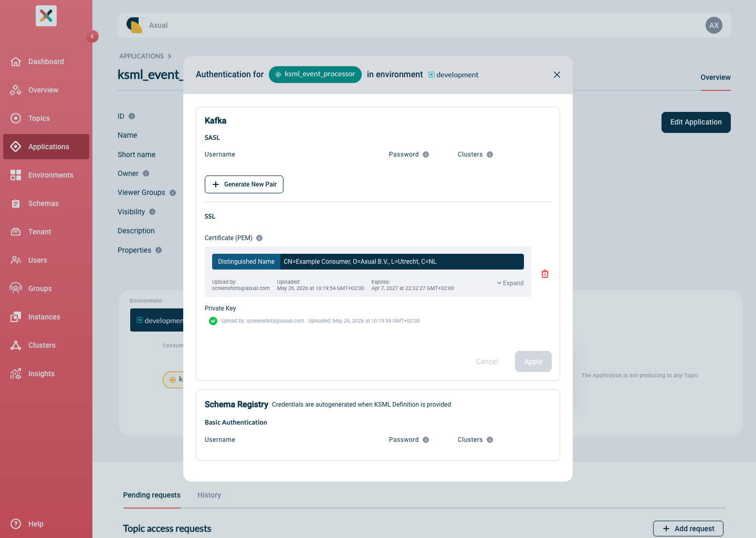Image resolution: width=756 pixels, height=538 pixels.
Task: Click info icon beside Certificate (PEM)
Action: click(259, 238)
